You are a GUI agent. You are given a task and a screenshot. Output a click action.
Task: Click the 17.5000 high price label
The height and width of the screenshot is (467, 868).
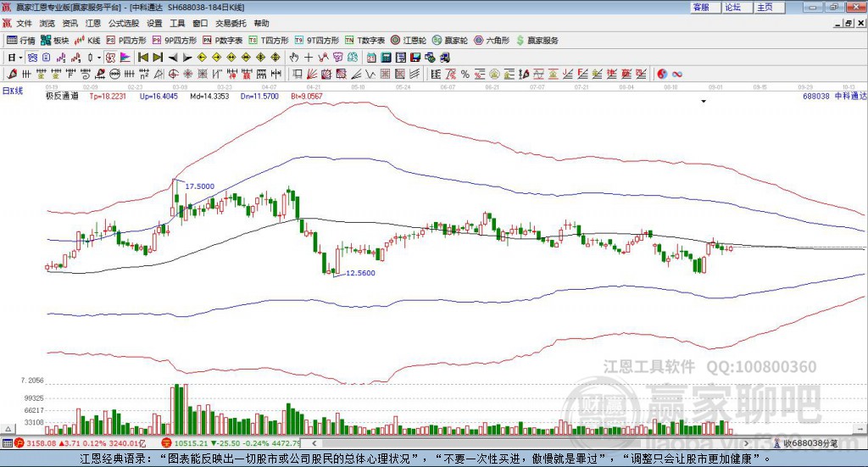click(x=199, y=186)
